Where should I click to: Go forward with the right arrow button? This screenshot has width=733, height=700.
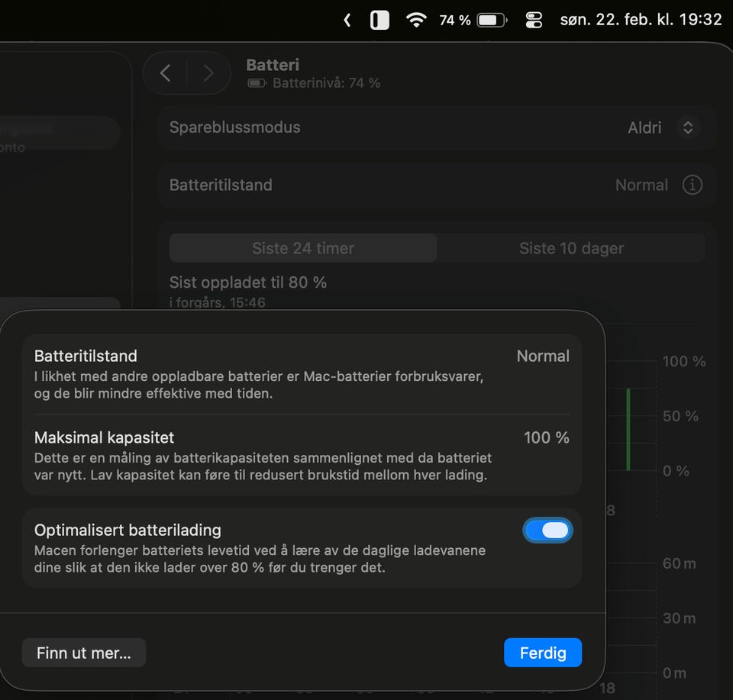tap(208, 73)
